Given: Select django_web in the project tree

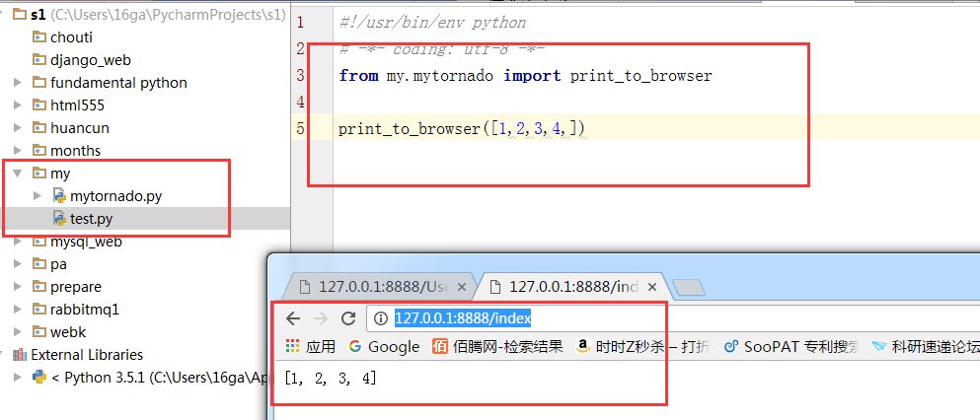Looking at the screenshot, I should pyautogui.click(x=91, y=60).
